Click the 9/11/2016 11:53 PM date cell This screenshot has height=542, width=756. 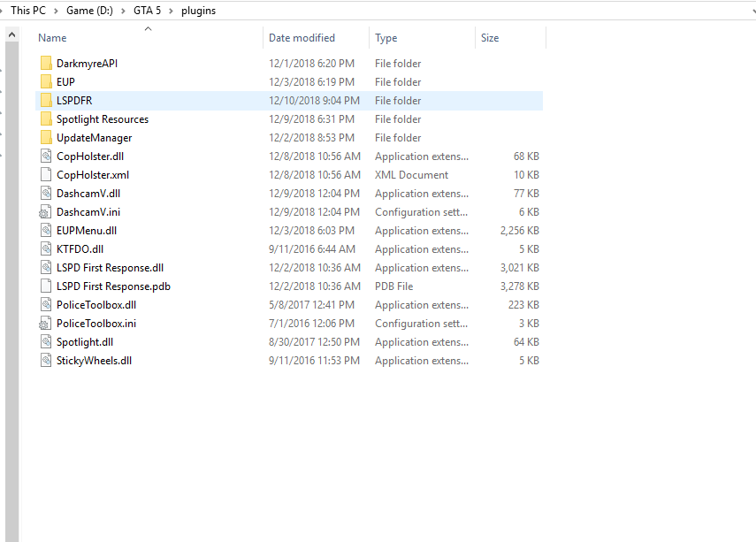click(x=314, y=361)
